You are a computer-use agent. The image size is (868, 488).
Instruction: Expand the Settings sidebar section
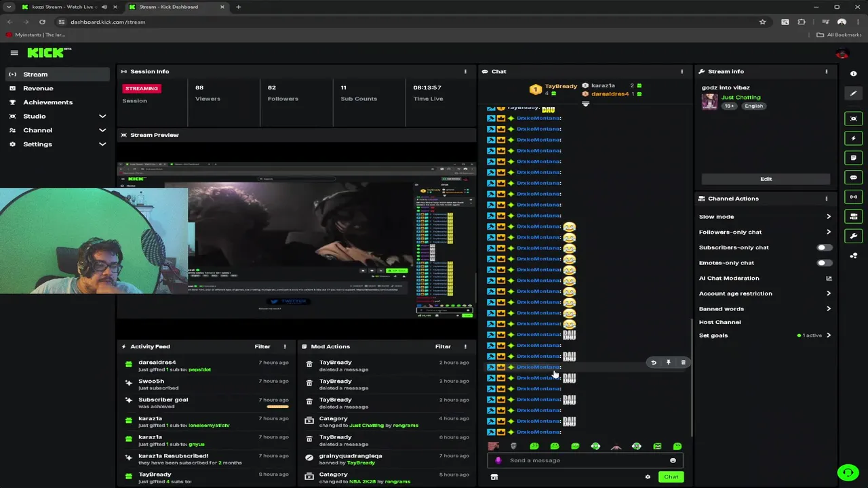(102, 144)
